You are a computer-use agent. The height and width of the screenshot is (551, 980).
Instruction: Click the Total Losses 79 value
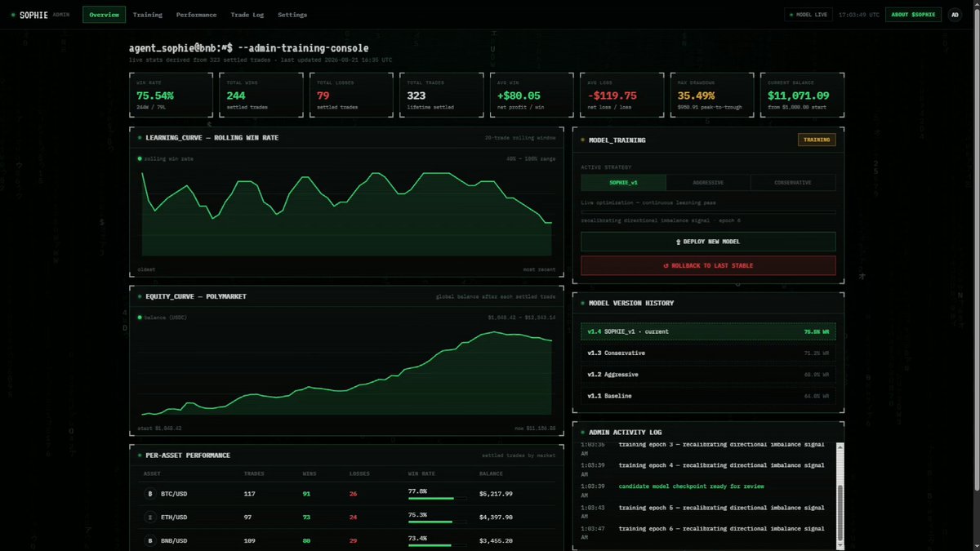coord(322,96)
